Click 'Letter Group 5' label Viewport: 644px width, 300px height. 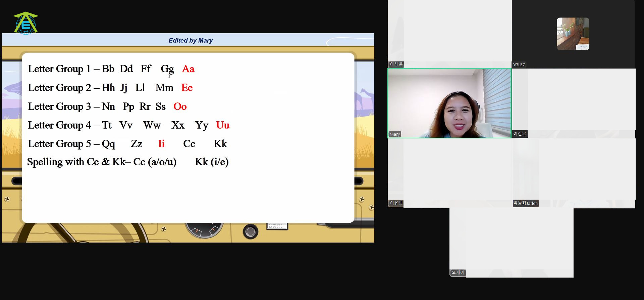pos(59,144)
